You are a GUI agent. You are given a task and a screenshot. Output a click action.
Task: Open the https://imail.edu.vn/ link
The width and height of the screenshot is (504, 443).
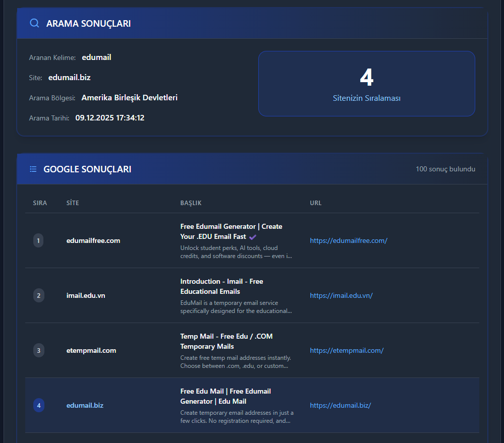(341, 295)
